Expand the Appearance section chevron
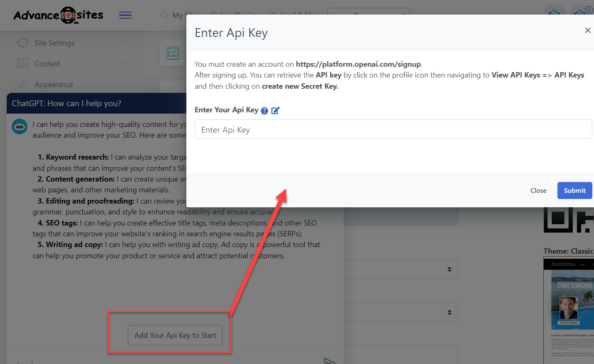The image size is (594, 364). tap(122, 84)
